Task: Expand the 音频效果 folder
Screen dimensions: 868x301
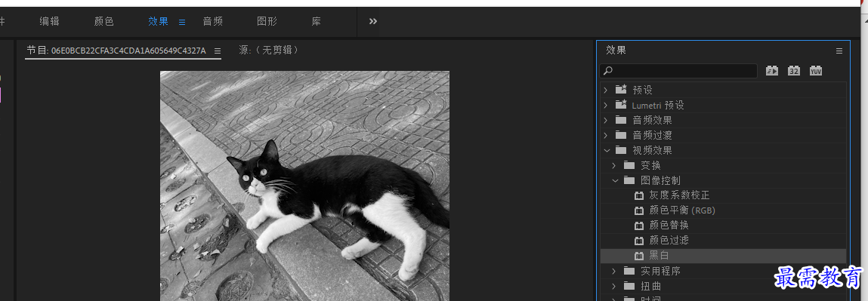Action: tap(606, 120)
